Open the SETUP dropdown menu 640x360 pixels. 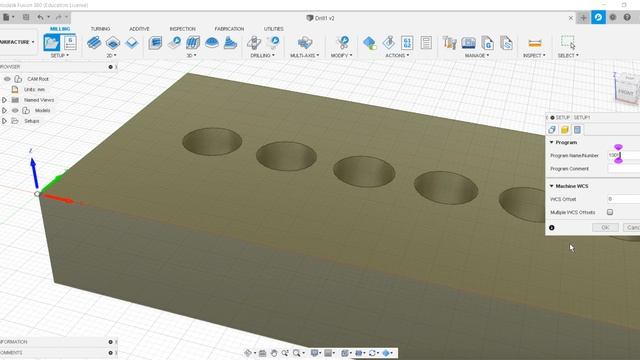click(x=60, y=55)
